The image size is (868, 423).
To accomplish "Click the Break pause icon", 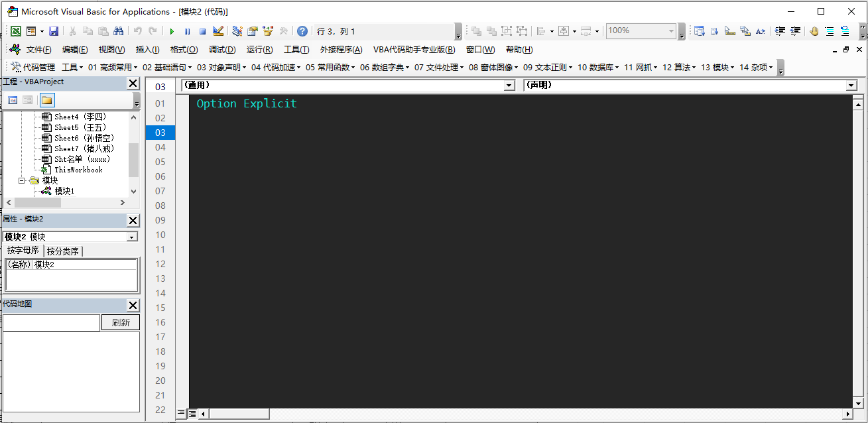I will 187,31.
